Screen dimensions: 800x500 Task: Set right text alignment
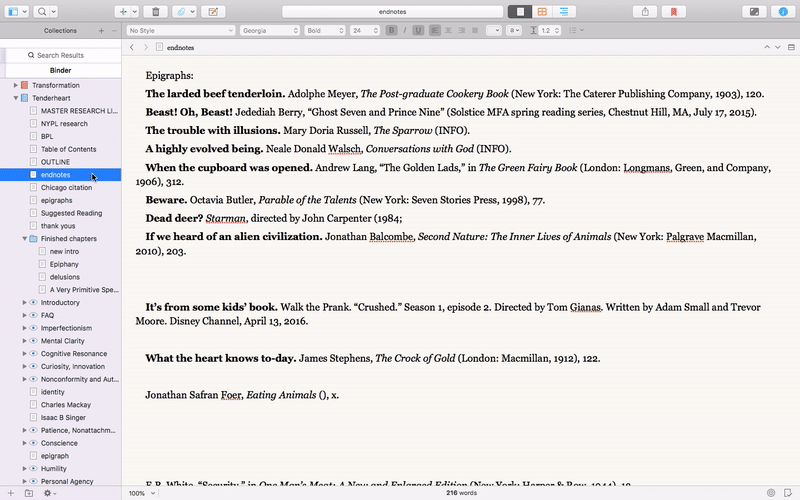coord(461,31)
